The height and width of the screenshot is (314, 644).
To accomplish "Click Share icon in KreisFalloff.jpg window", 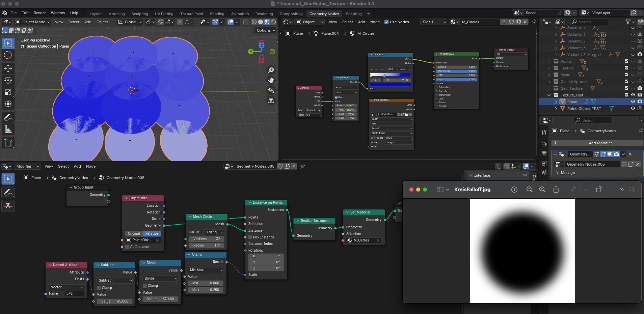I will coord(556,190).
